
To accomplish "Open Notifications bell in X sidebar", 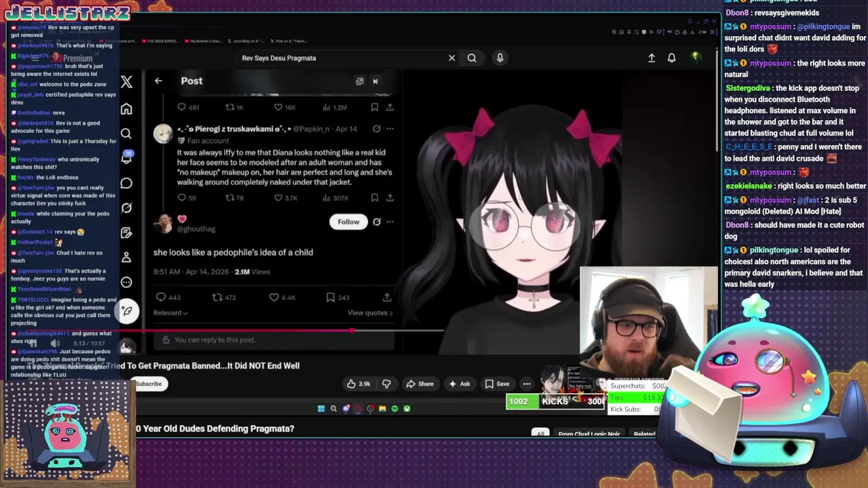I will (126, 158).
